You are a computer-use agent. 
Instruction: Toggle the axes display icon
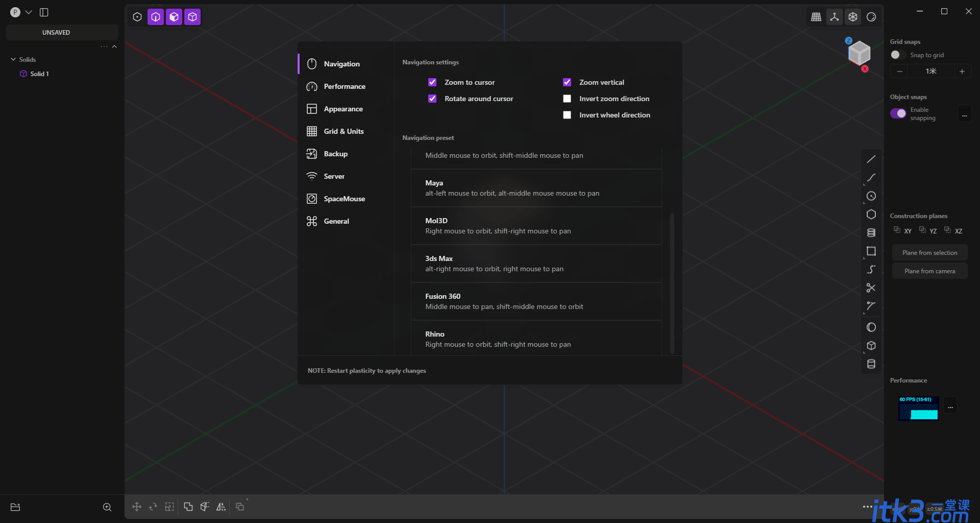click(835, 17)
